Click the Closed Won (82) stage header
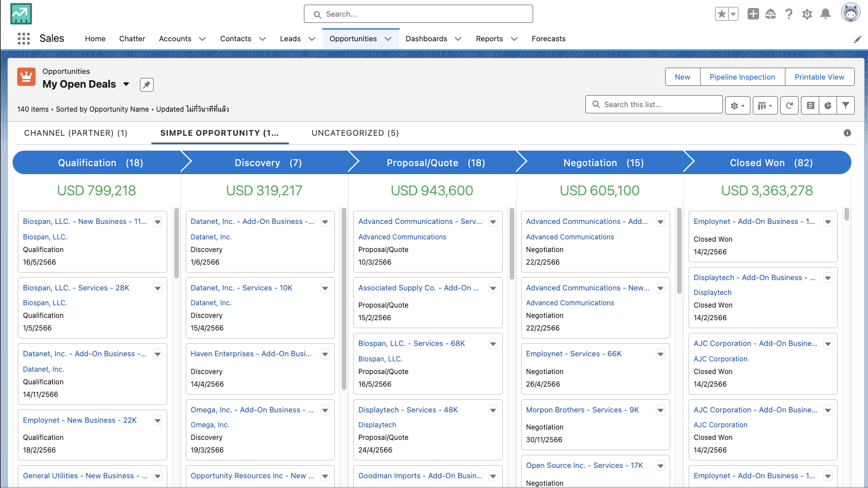 click(771, 163)
